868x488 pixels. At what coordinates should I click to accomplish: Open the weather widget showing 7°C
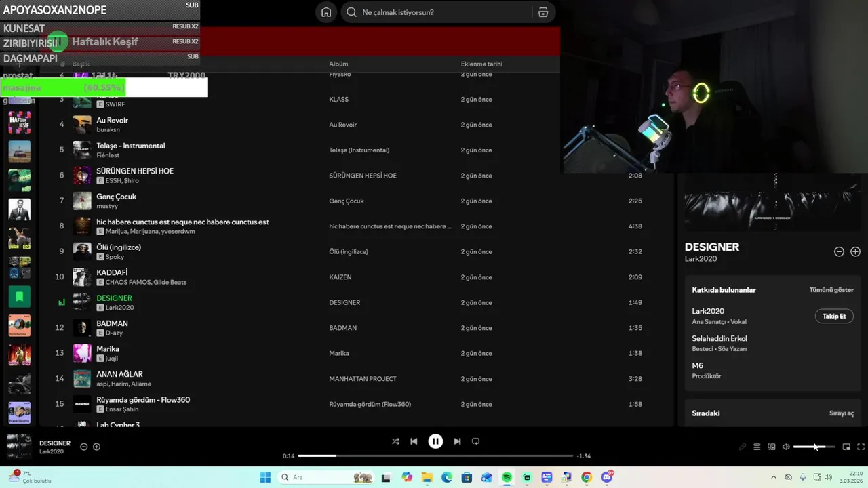tap(30, 477)
